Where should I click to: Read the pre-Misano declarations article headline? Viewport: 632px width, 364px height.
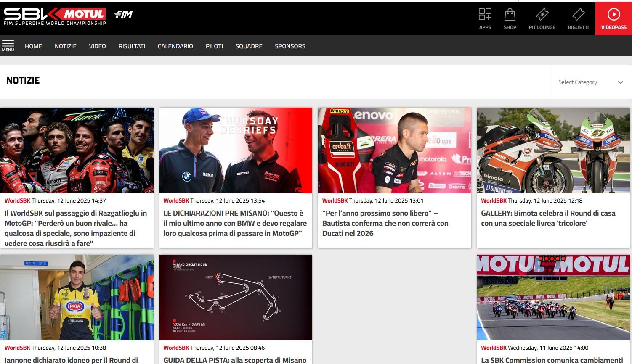(235, 223)
